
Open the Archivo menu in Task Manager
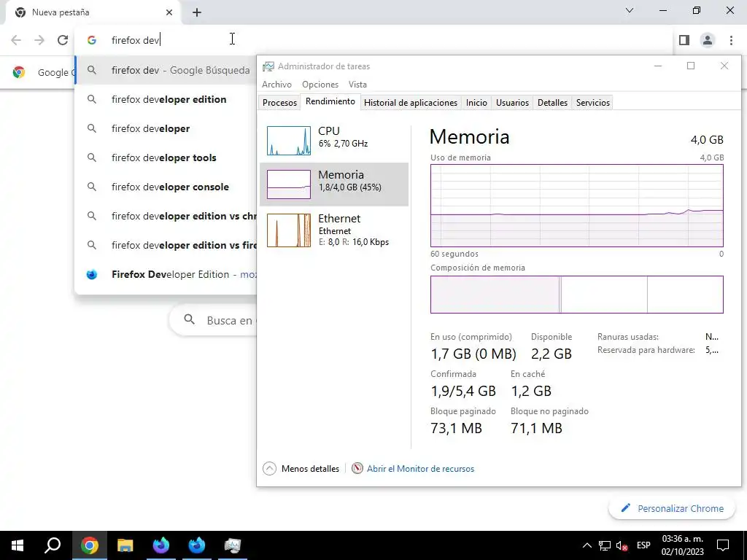(276, 85)
